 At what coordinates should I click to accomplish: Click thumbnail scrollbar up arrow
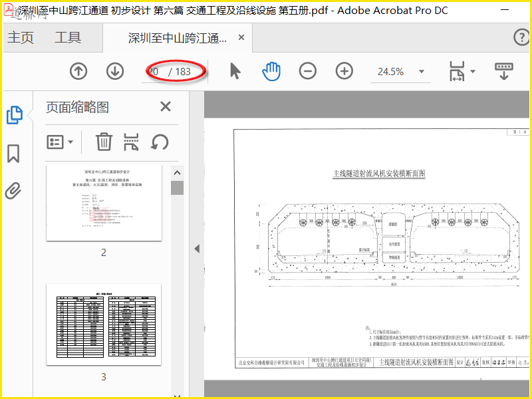pos(177,173)
